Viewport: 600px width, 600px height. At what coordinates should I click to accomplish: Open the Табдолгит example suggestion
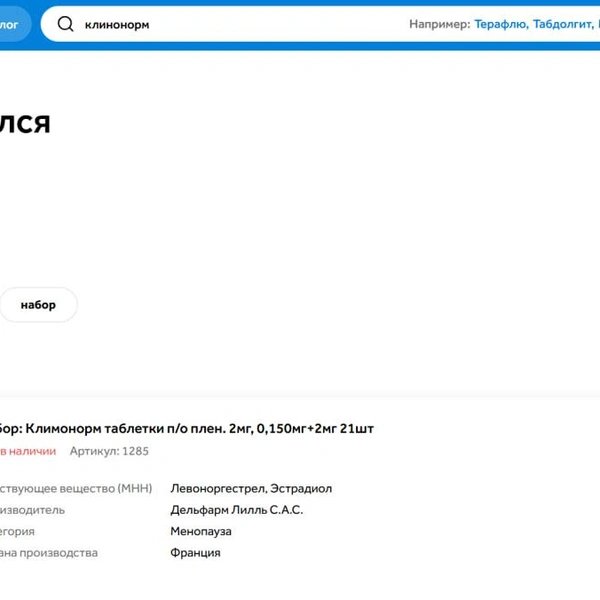tap(563, 24)
